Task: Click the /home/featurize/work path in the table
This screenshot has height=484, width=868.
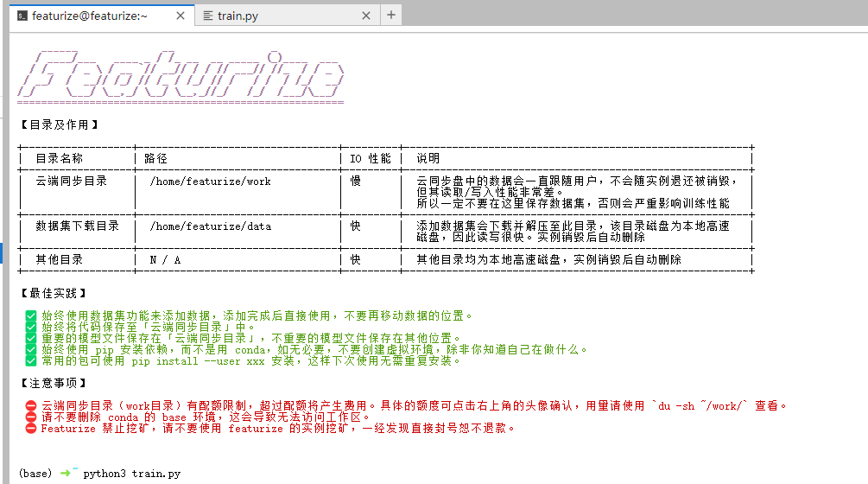Action: tap(210, 181)
